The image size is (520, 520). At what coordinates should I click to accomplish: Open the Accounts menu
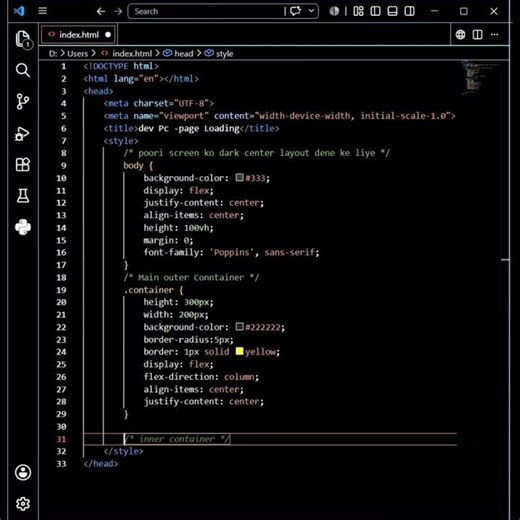click(x=23, y=472)
